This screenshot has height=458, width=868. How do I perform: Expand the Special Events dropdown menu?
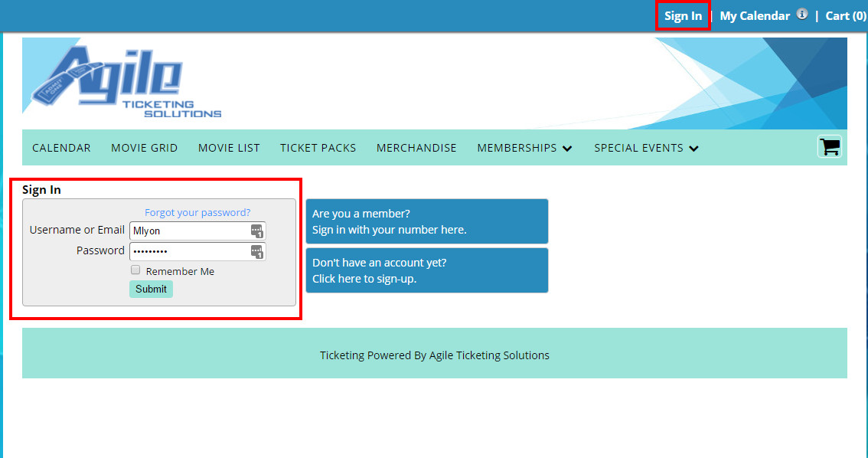pos(646,148)
